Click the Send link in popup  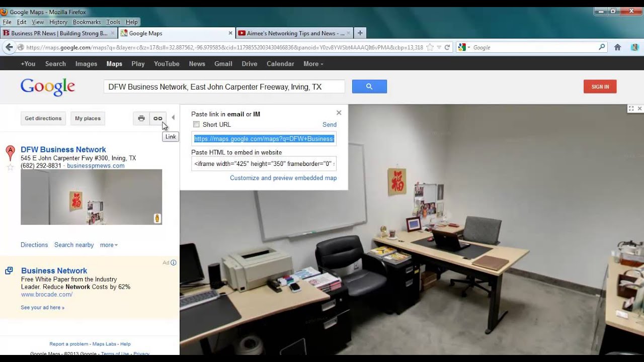coord(330,125)
